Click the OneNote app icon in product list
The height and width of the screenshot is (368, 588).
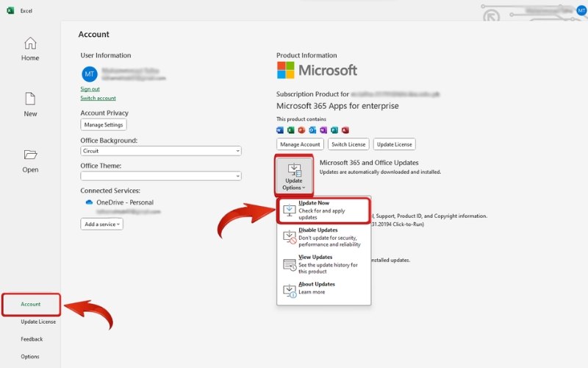tap(323, 130)
